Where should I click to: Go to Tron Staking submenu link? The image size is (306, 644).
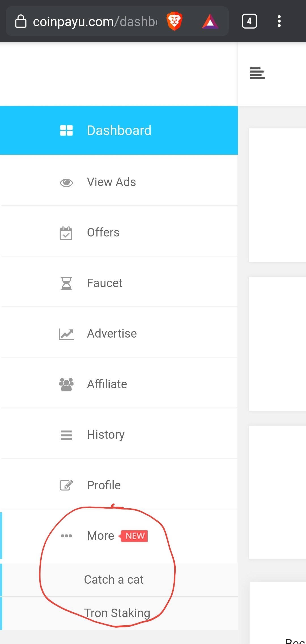coord(117,613)
